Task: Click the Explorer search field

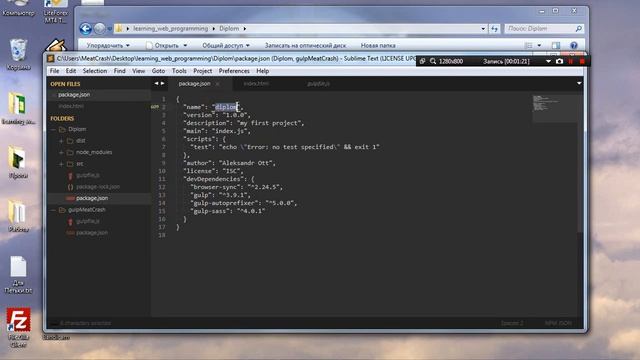Action: click(x=544, y=29)
